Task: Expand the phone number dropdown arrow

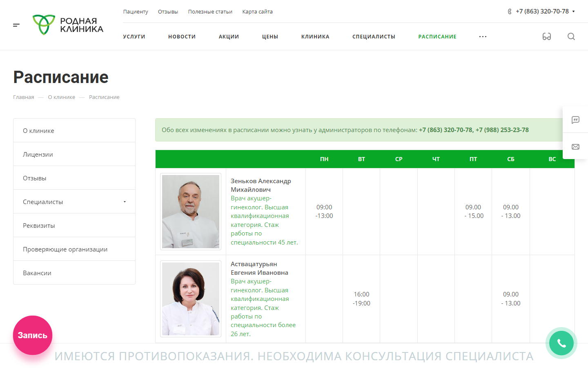Action: [573, 11]
